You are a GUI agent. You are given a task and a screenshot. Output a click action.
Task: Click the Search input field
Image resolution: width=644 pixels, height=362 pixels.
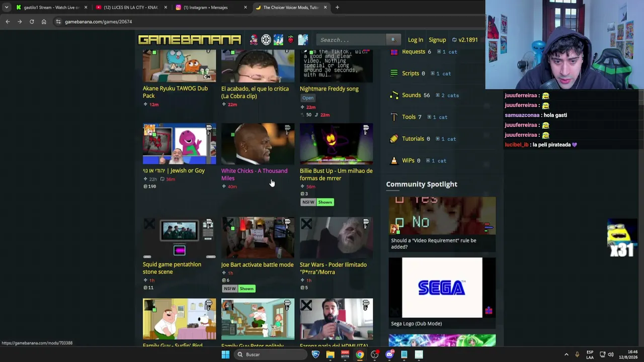(352, 40)
